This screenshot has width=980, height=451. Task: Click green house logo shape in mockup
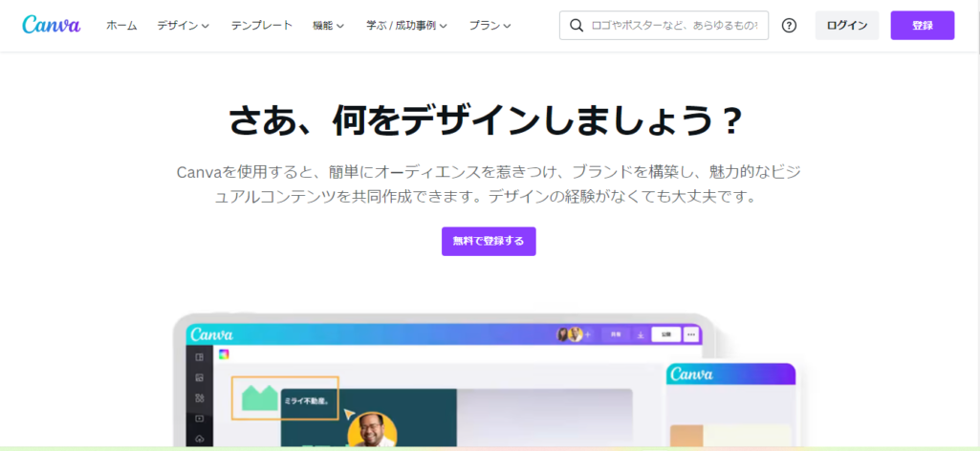click(259, 398)
